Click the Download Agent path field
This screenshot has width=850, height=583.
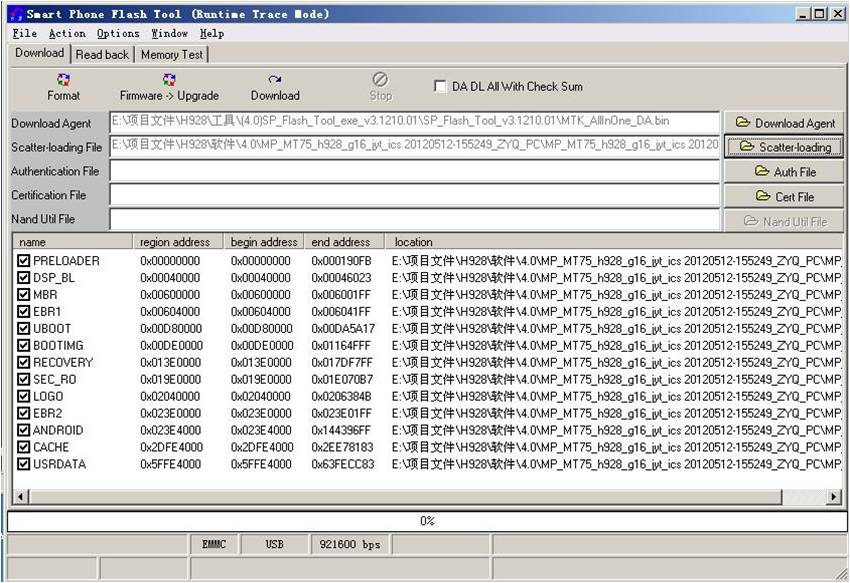click(x=415, y=122)
